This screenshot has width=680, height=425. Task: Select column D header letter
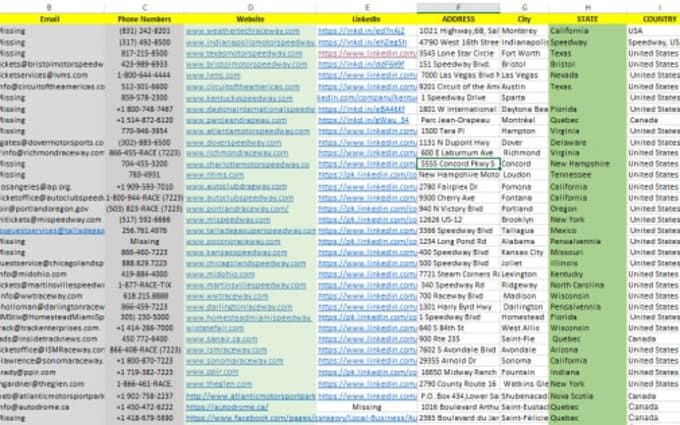250,7
